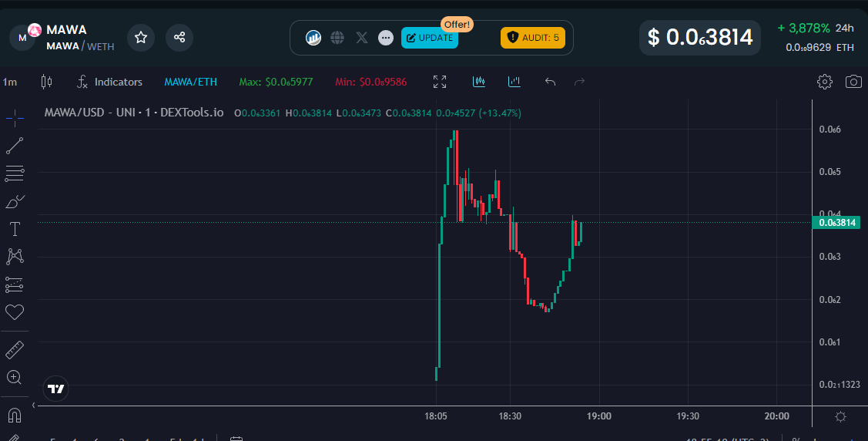The width and height of the screenshot is (868, 441).
Task: Undo the last chart action
Action: [550, 82]
